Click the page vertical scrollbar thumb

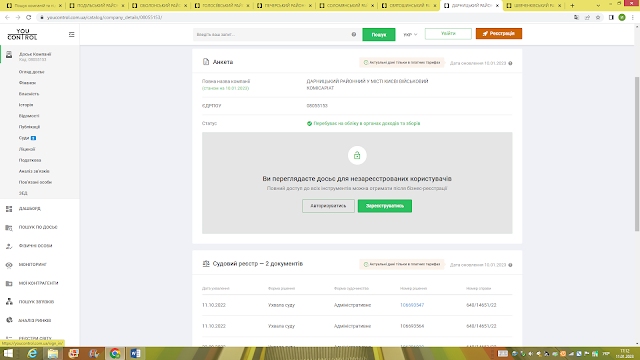coord(637,154)
